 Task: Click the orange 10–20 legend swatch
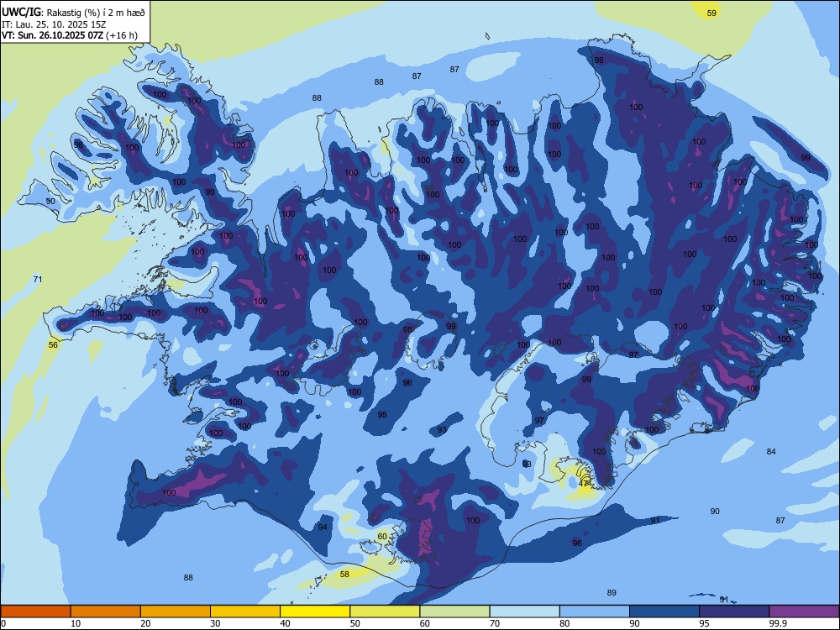click(x=106, y=612)
